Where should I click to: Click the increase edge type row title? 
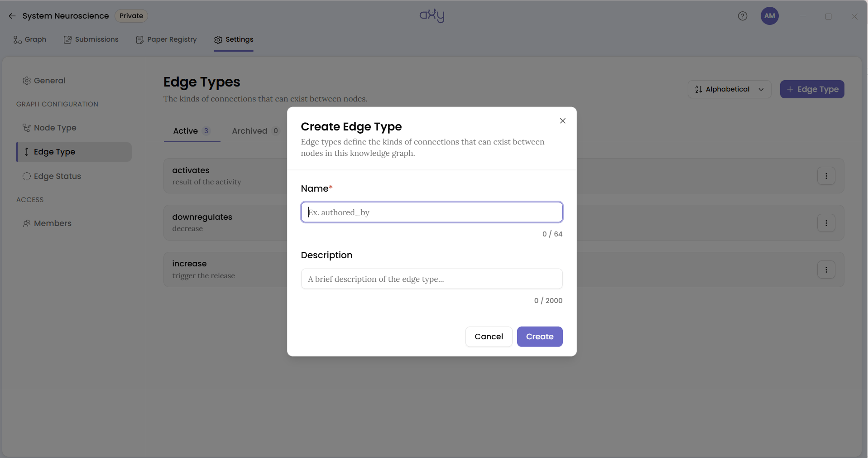point(189,264)
